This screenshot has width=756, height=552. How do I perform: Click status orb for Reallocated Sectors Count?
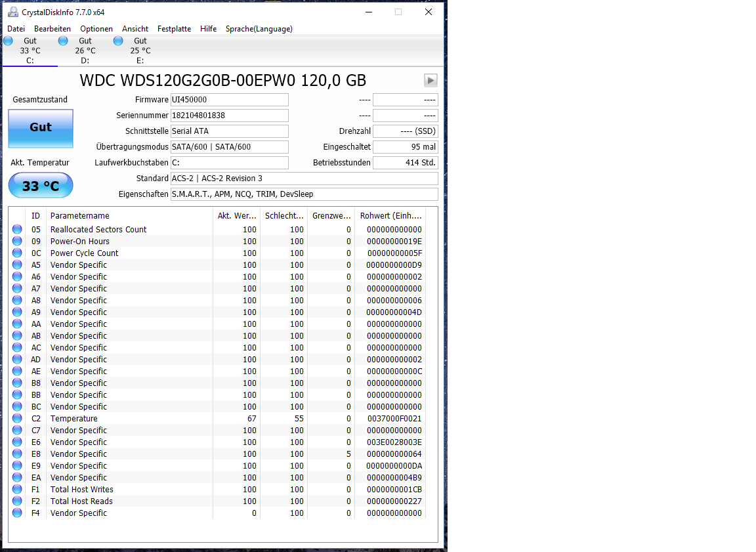pyautogui.click(x=17, y=229)
